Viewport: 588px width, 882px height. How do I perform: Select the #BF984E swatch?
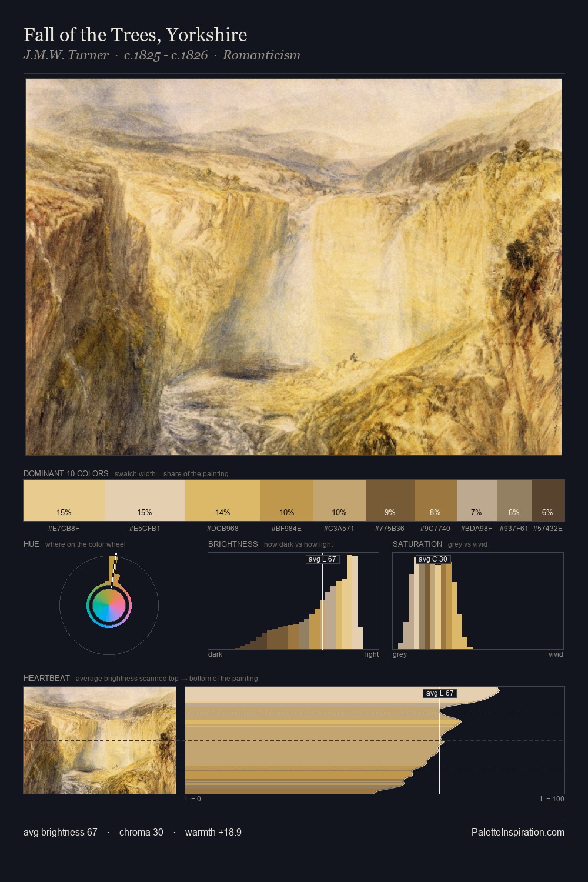coord(287,500)
